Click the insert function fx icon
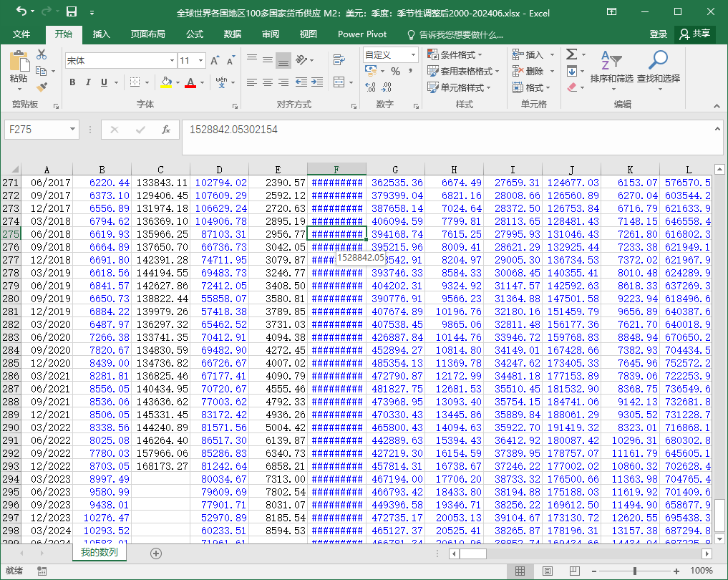728x580 pixels. click(x=165, y=130)
